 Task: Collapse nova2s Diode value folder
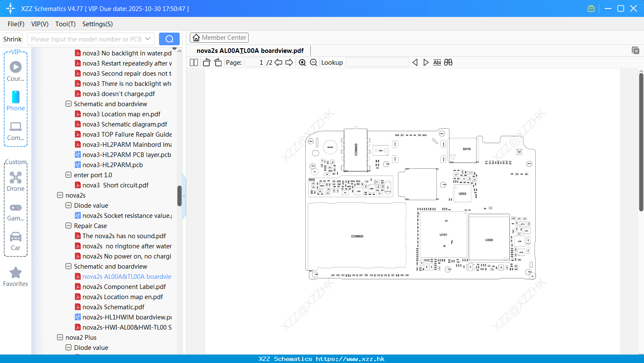click(69, 205)
